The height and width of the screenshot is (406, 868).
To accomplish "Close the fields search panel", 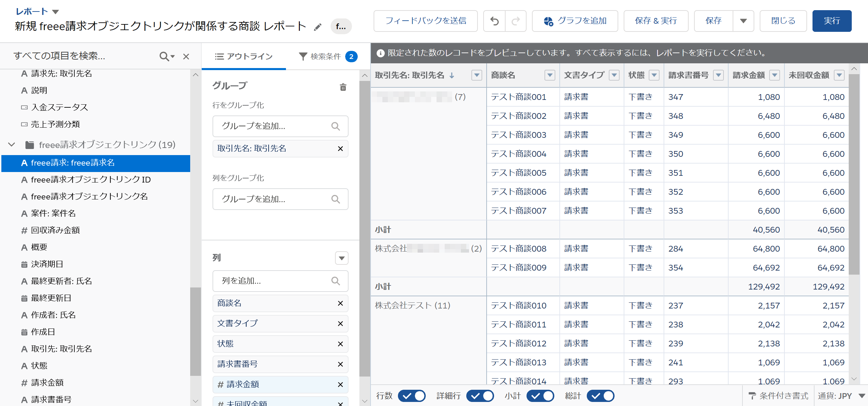I will (186, 56).
